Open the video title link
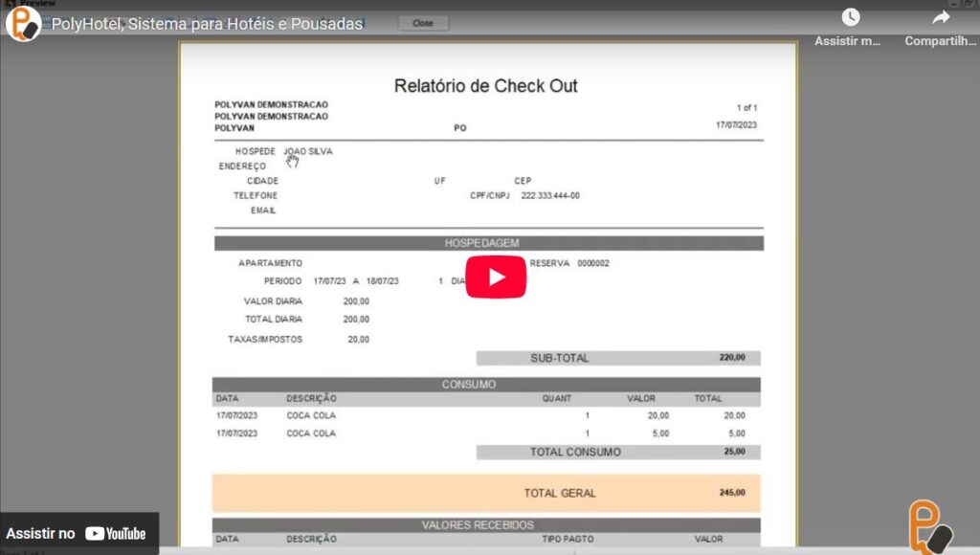Viewport: 980px width, 555px height. [x=207, y=24]
